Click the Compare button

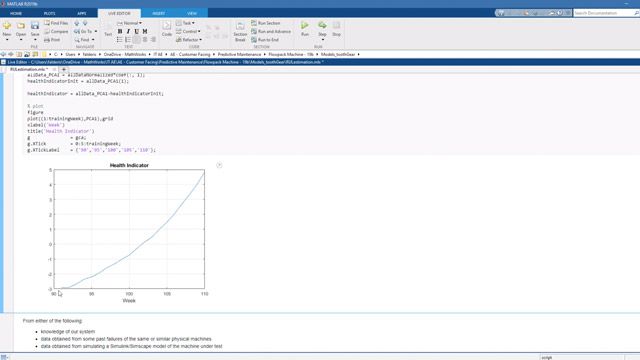coord(56,31)
